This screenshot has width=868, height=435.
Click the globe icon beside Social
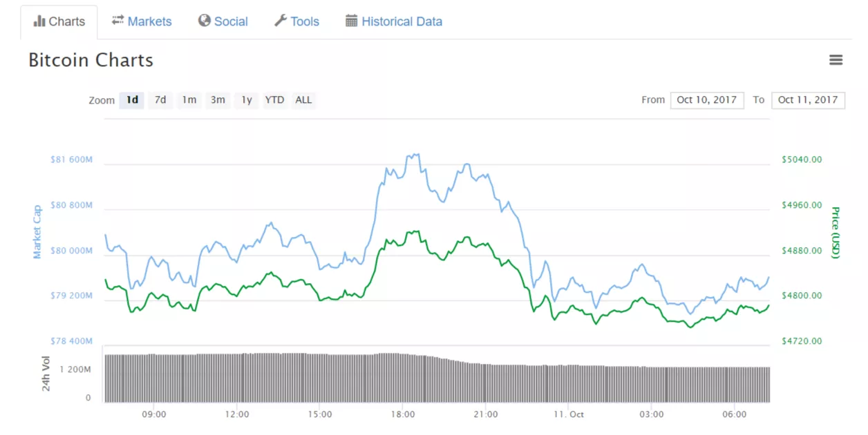[204, 21]
